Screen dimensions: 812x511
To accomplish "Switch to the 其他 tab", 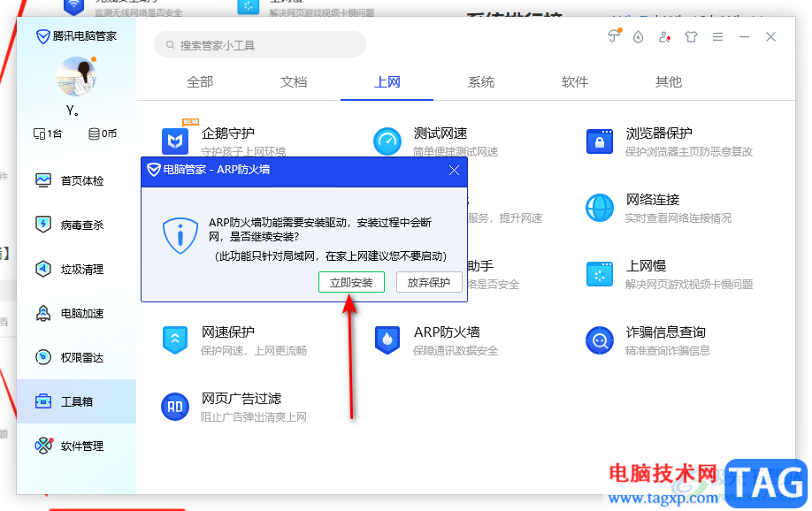I will coord(669,82).
